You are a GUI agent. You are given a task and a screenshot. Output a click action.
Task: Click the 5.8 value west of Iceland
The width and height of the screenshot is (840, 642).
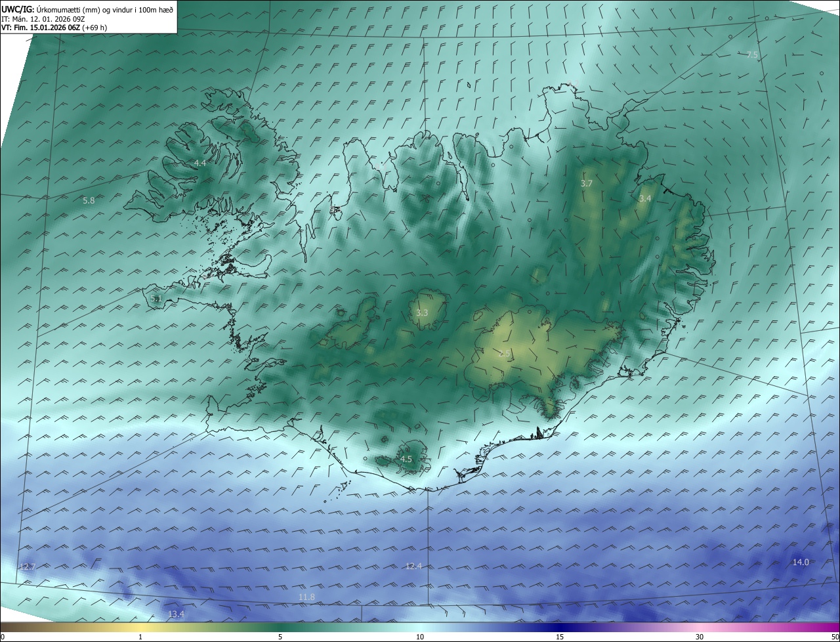89,200
